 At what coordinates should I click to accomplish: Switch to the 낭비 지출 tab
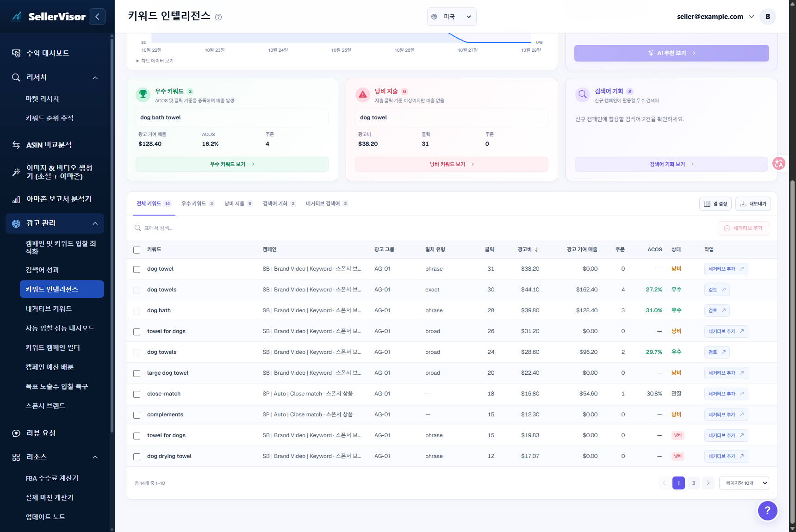coord(238,204)
